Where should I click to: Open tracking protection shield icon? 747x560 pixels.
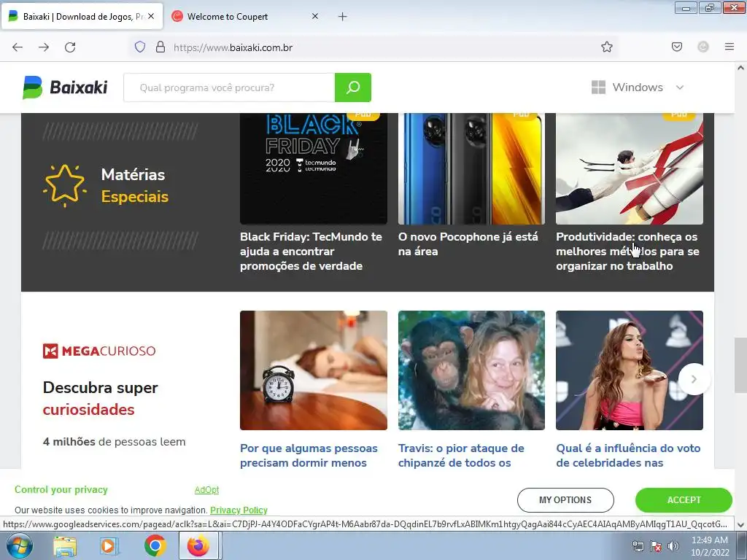pyautogui.click(x=139, y=47)
